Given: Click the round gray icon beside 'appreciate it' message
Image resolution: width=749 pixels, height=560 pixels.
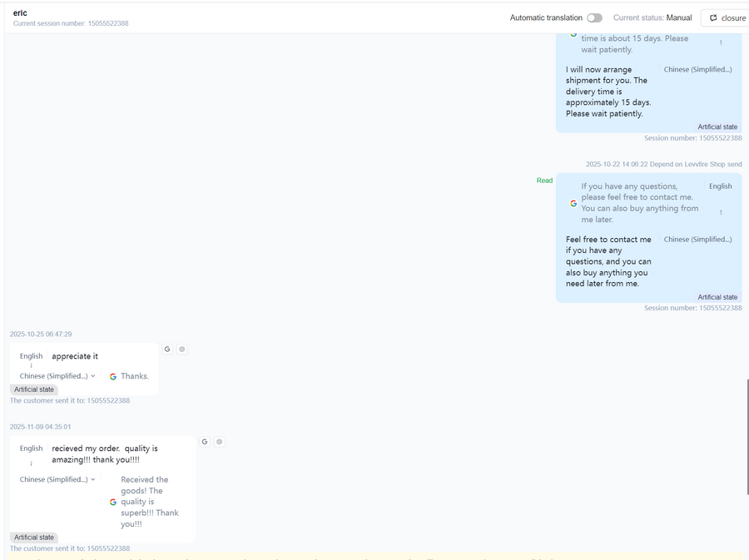Looking at the screenshot, I should [182, 349].
